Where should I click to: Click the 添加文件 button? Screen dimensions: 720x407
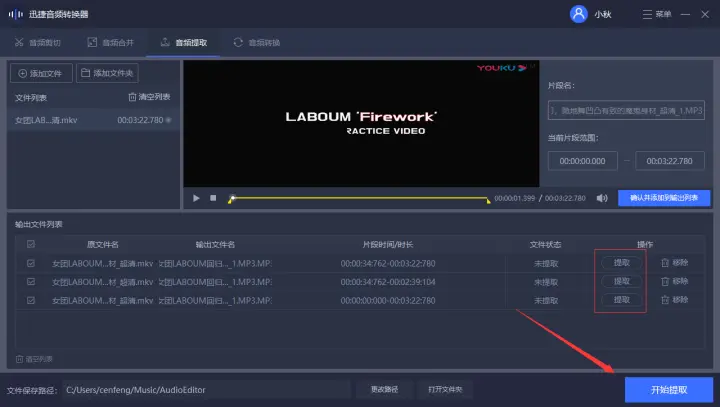[x=41, y=73]
